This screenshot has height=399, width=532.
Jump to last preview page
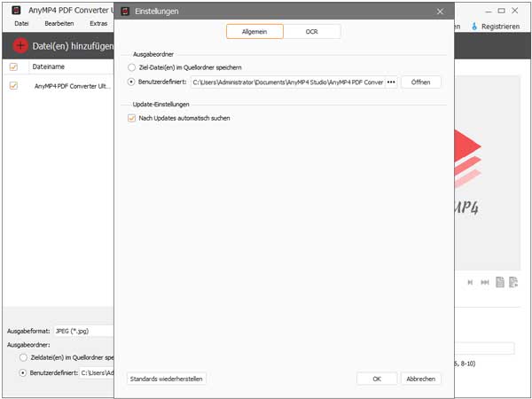click(485, 282)
